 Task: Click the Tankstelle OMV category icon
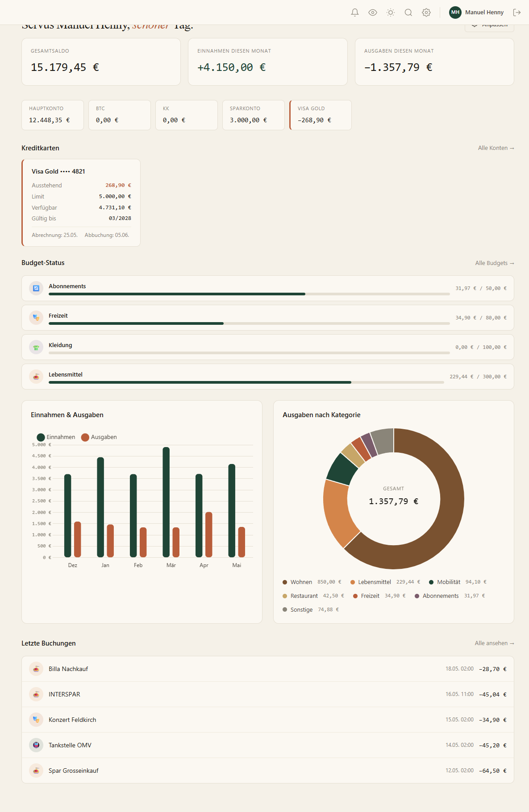pos(36,745)
